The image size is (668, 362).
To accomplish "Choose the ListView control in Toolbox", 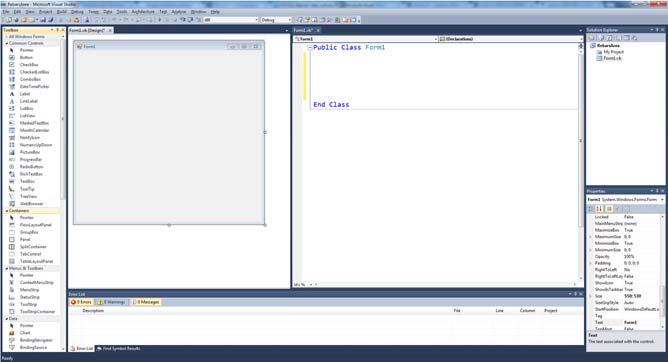I will [x=27, y=115].
